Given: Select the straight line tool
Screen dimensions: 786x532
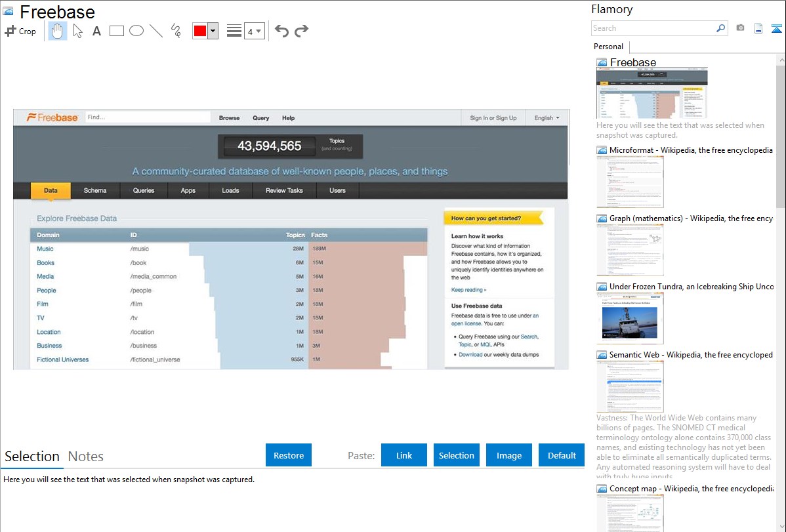Looking at the screenshot, I should click(x=156, y=31).
